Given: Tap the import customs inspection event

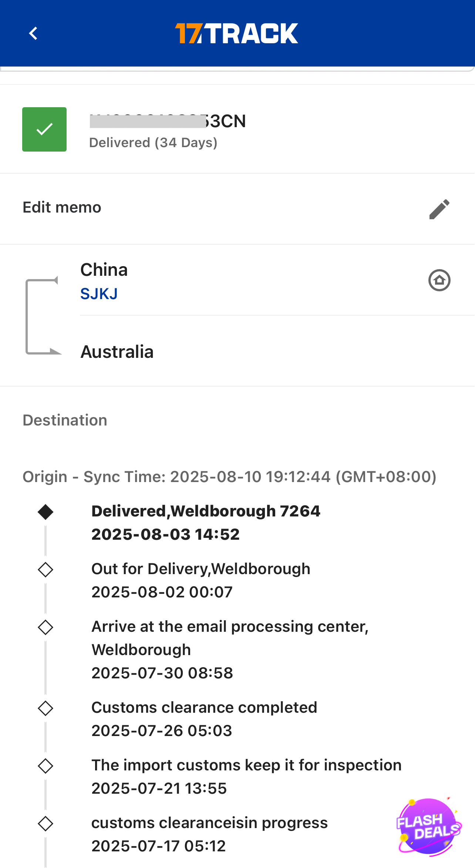Looking at the screenshot, I should 246,776.
